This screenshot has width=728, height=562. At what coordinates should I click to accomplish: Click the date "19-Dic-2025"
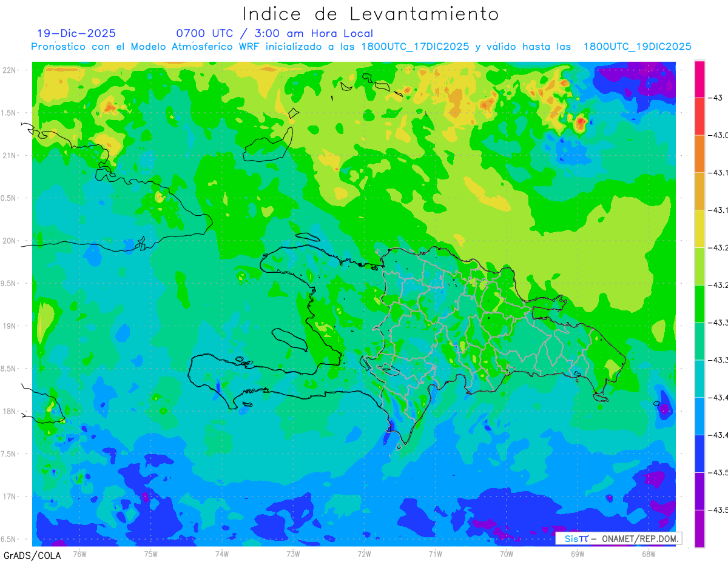76,33
